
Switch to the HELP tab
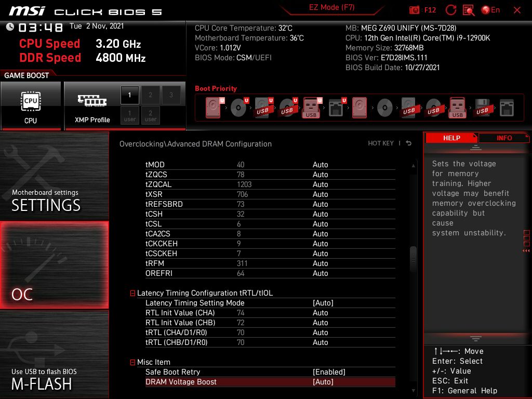451,138
